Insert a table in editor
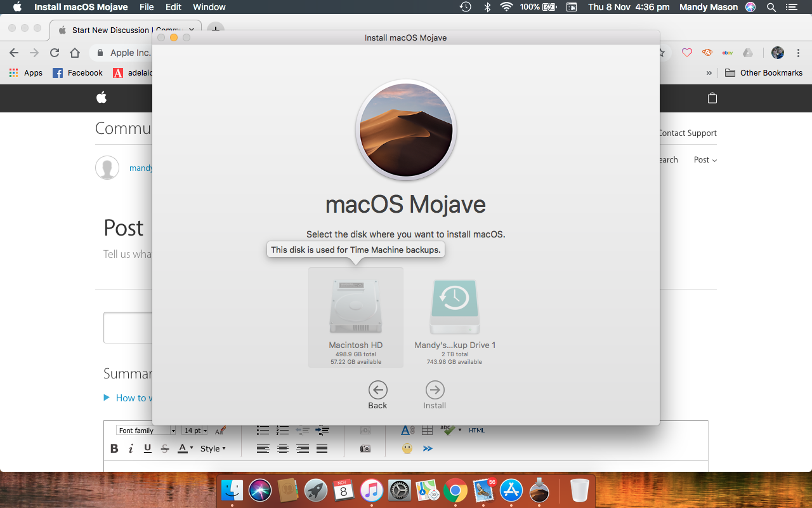This screenshot has width=812, height=508. (427, 431)
